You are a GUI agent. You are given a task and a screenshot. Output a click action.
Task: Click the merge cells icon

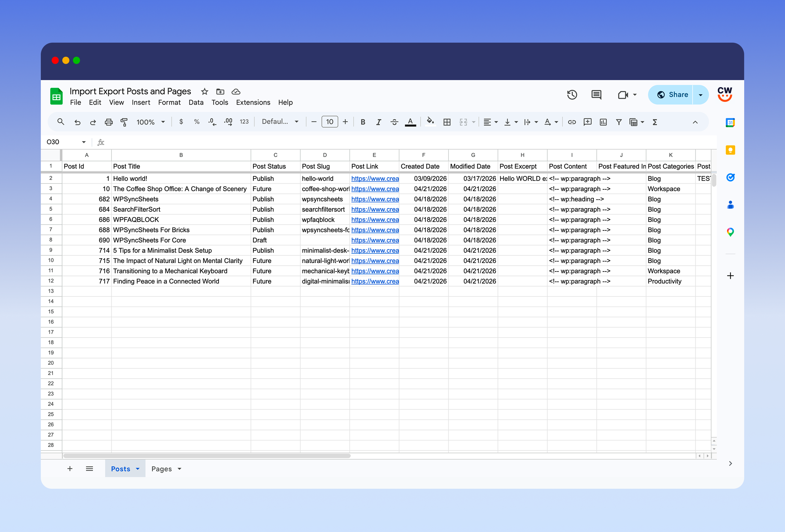pyautogui.click(x=463, y=122)
